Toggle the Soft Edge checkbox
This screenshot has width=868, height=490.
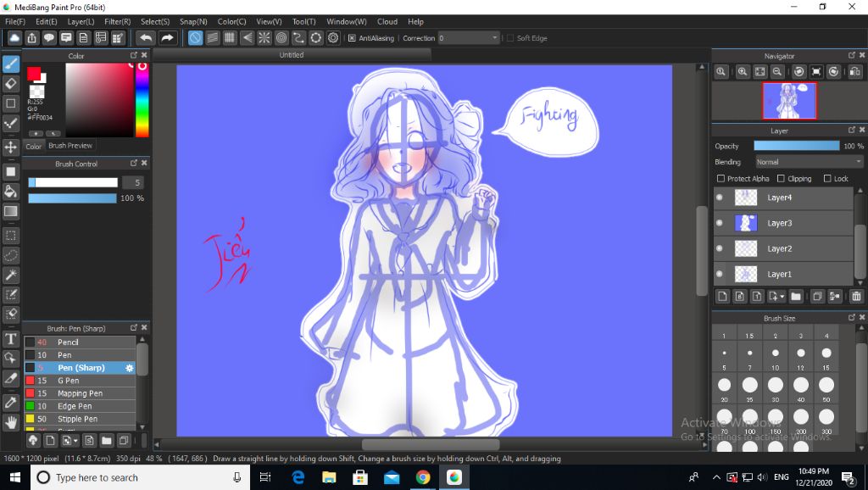tap(510, 38)
